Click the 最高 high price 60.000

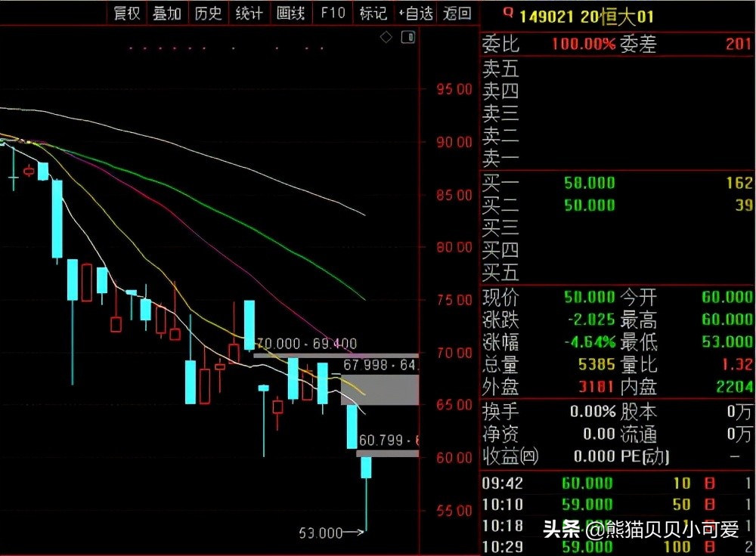727,320
